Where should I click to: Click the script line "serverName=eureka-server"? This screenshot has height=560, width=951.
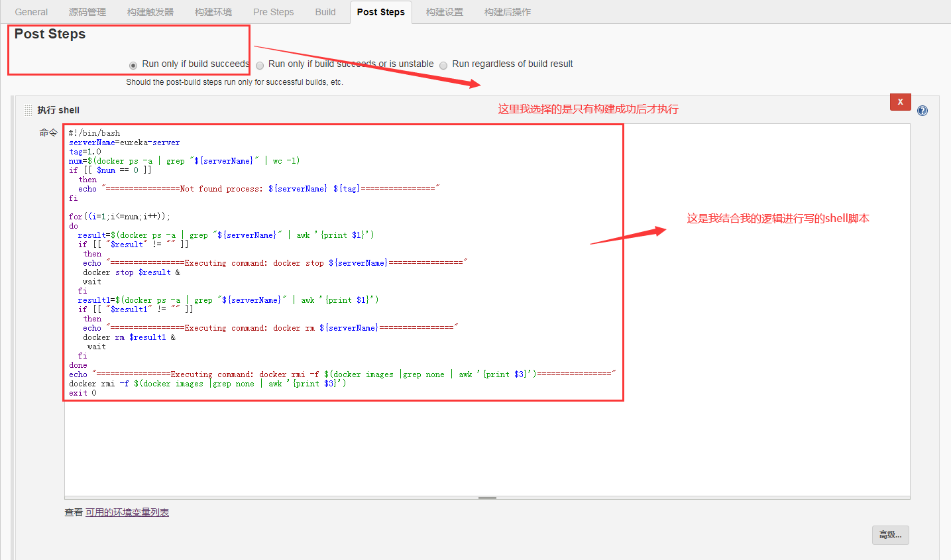(124, 142)
